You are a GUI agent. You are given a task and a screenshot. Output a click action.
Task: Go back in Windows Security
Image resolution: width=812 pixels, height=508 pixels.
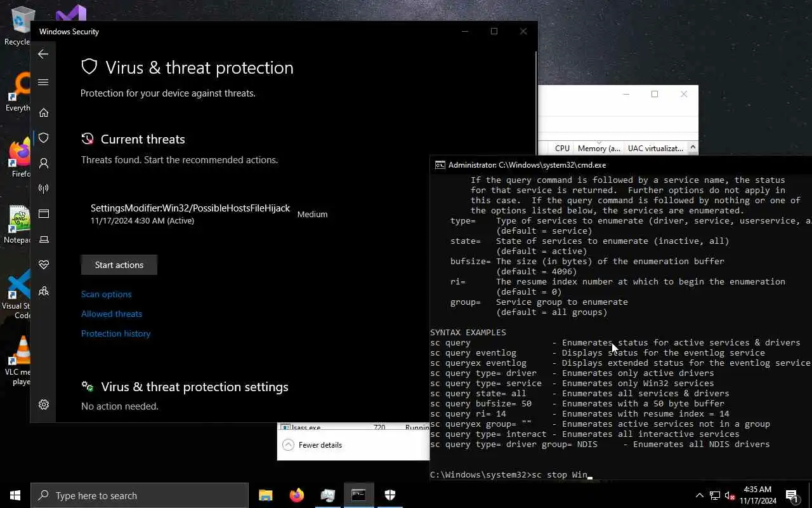point(43,55)
